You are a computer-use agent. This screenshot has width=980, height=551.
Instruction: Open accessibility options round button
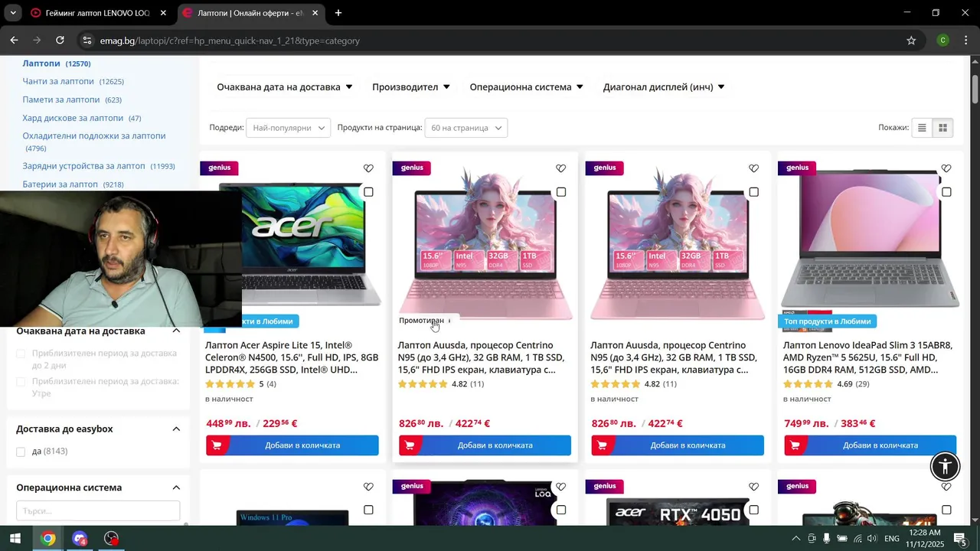(946, 465)
